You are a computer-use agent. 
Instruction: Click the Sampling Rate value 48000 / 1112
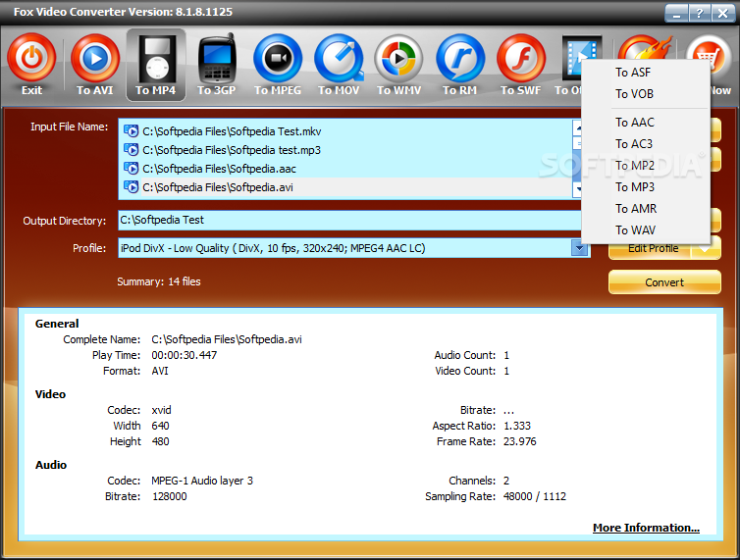tap(535, 496)
